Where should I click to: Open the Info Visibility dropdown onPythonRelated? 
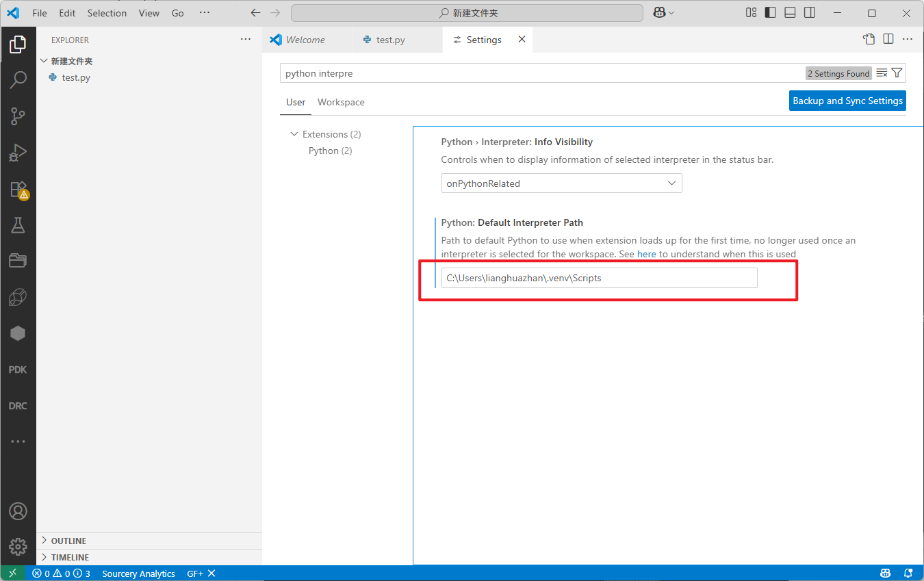coord(561,183)
